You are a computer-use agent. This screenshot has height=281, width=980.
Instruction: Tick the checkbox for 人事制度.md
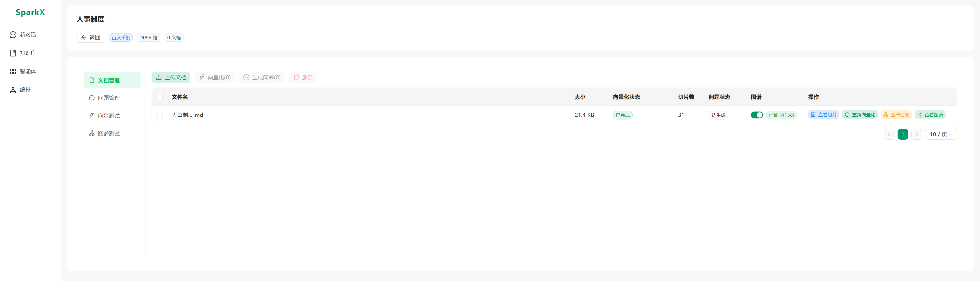[x=160, y=115]
